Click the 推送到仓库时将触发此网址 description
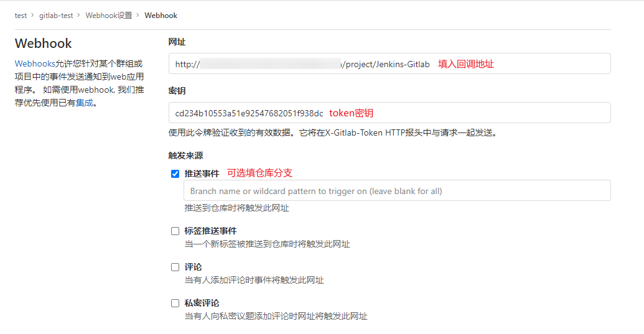 tap(236, 208)
